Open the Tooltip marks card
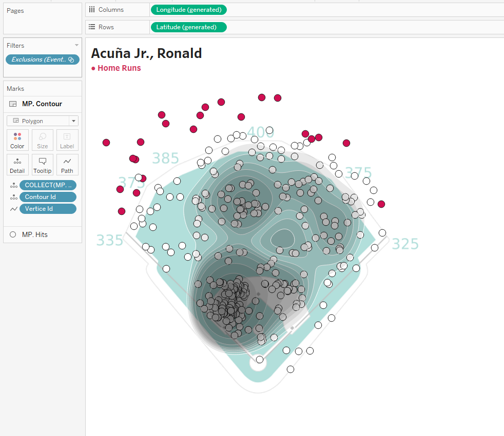This screenshot has height=436, width=504. pyautogui.click(x=43, y=165)
